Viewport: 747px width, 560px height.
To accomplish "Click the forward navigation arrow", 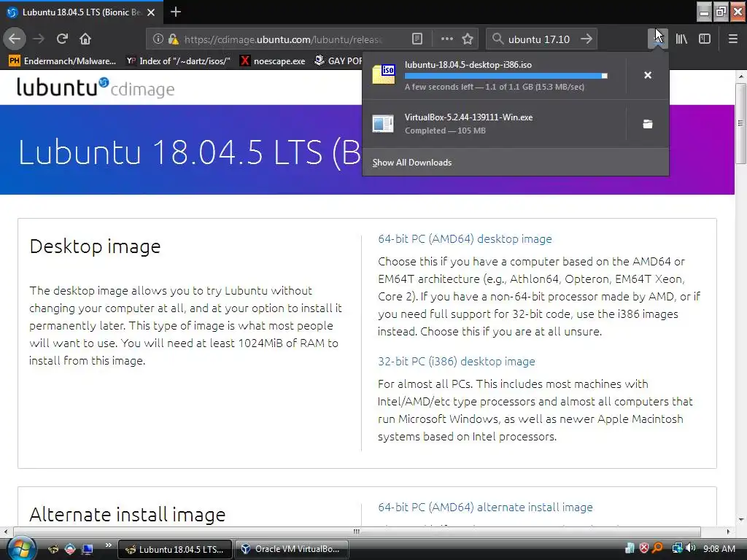I will 39,39.
